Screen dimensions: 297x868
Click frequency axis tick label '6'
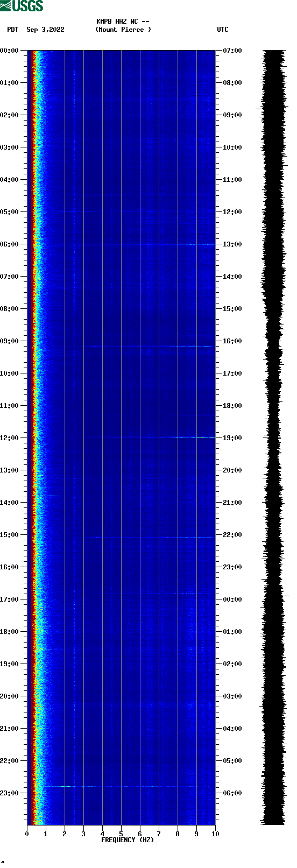coord(140,834)
